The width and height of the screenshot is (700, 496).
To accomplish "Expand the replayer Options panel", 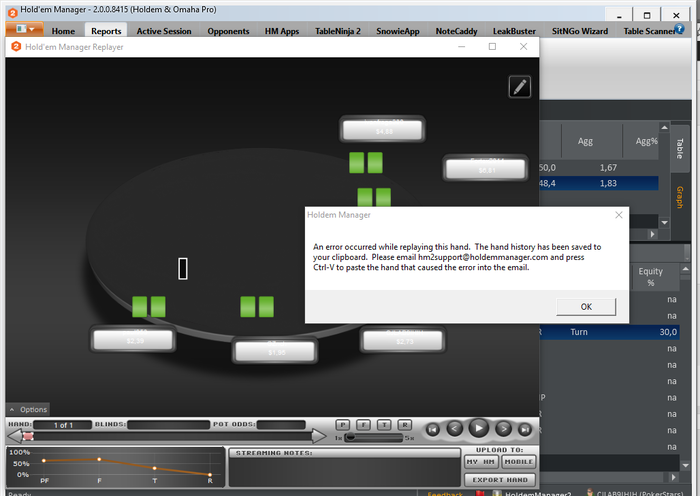I will pos(28,409).
